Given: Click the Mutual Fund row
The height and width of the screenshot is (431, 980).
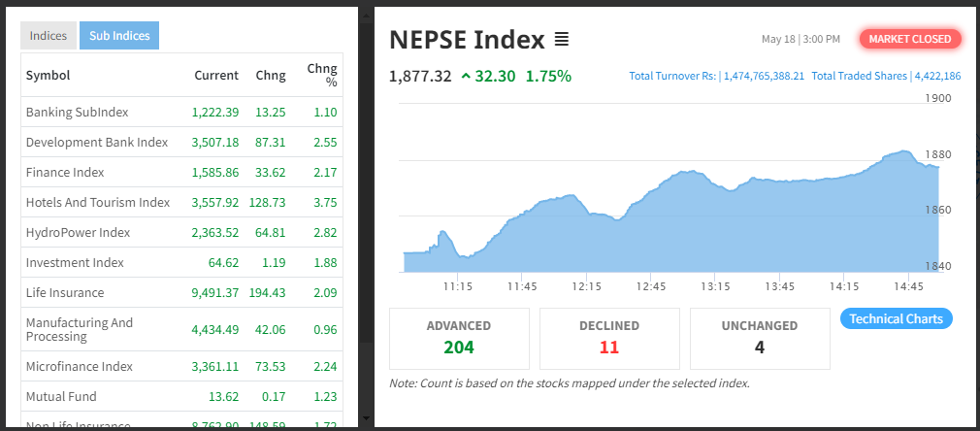Looking at the screenshot, I should tap(62, 396).
